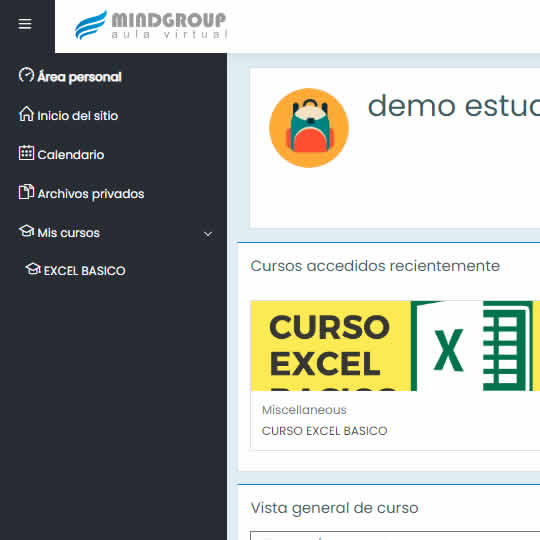The image size is (540, 540).
Task: Go to Área personal
Action: (x=80, y=77)
